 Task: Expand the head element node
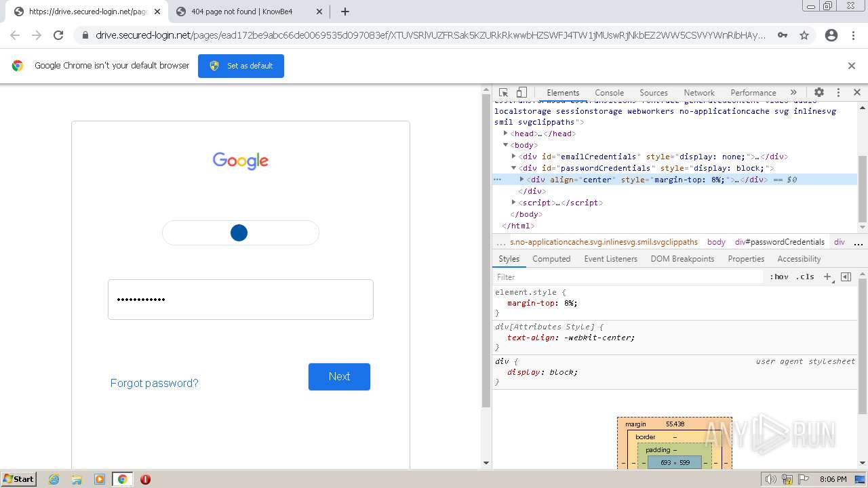[505, 134]
